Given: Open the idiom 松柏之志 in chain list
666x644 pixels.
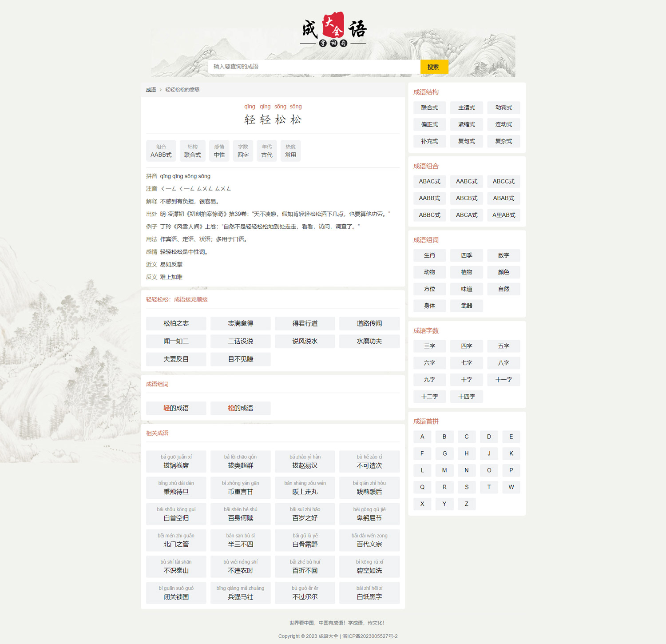Looking at the screenshot, I should click(x=176, y=323).
